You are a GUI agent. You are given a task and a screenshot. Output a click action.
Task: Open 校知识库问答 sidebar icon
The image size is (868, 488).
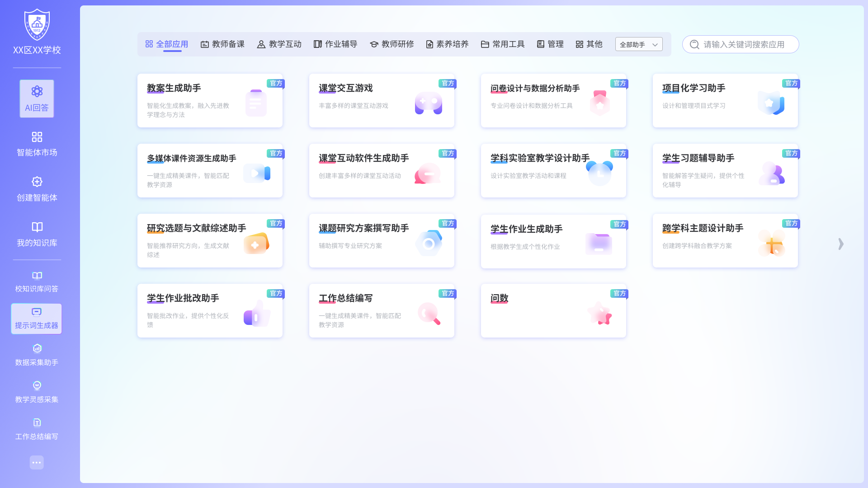pyautogui.click(x=37, y=276)
